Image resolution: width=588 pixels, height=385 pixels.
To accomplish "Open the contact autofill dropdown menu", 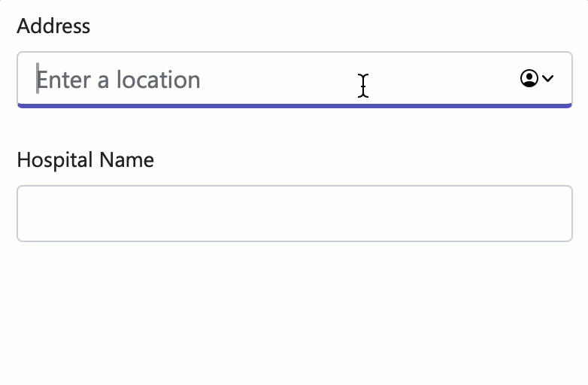I will [537, 78].
